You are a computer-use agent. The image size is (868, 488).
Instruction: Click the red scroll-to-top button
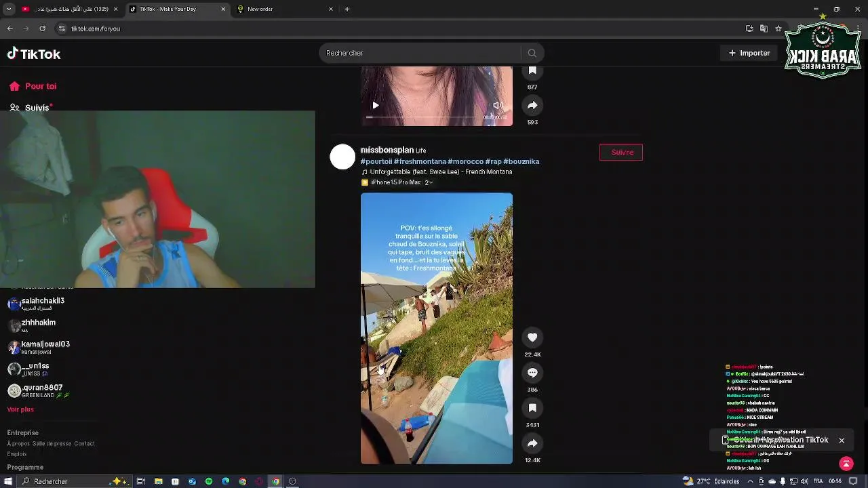point(846,464)
